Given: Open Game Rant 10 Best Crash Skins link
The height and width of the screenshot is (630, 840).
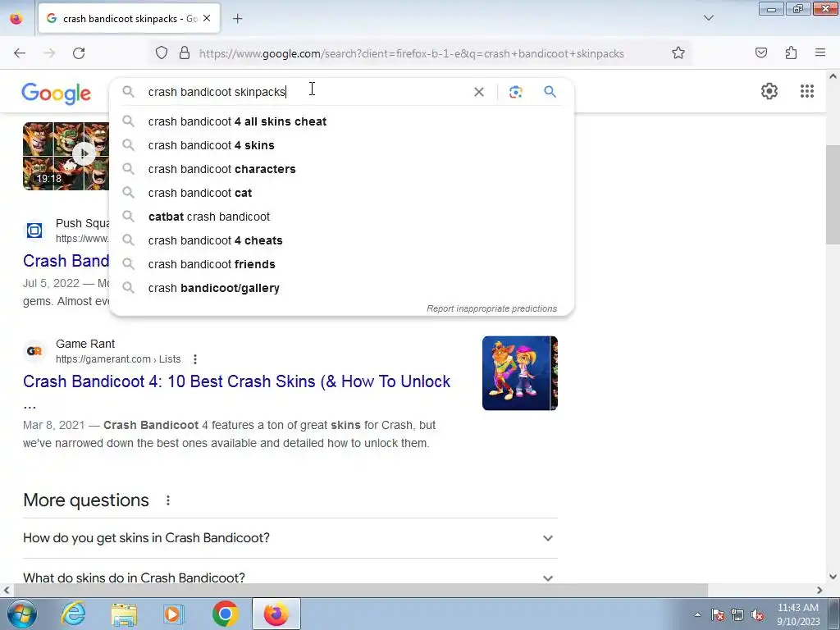Looking at the screenshot, I should [237, 381].
